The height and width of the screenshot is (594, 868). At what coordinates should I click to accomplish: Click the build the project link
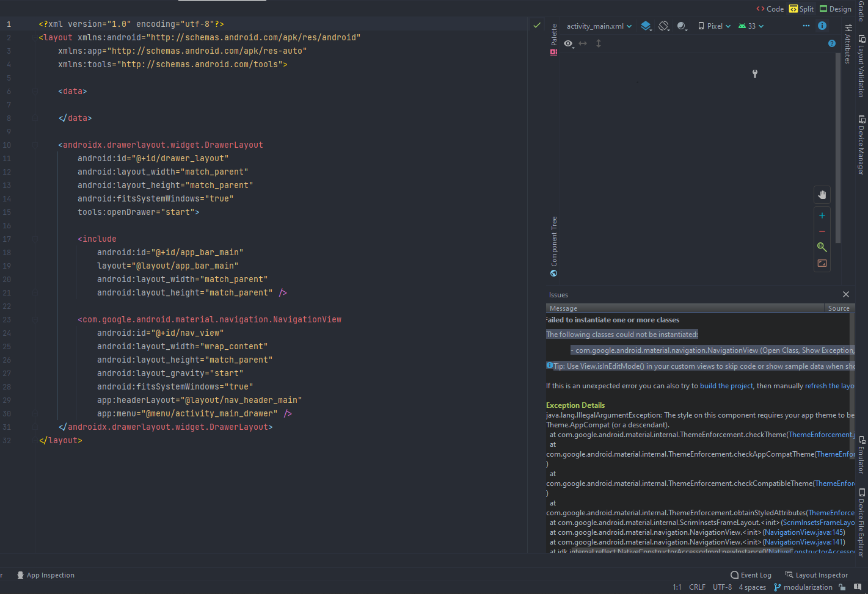click(726, 385)
